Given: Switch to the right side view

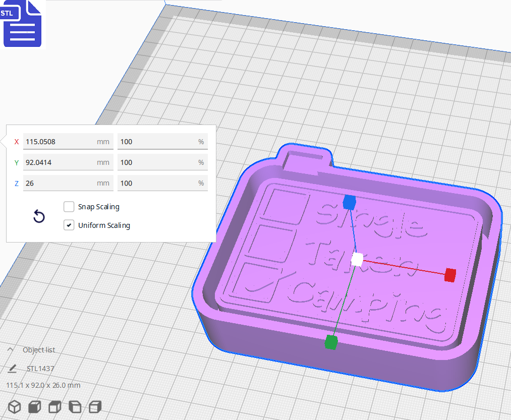Looking at the screenshot, I should [95, 407].
